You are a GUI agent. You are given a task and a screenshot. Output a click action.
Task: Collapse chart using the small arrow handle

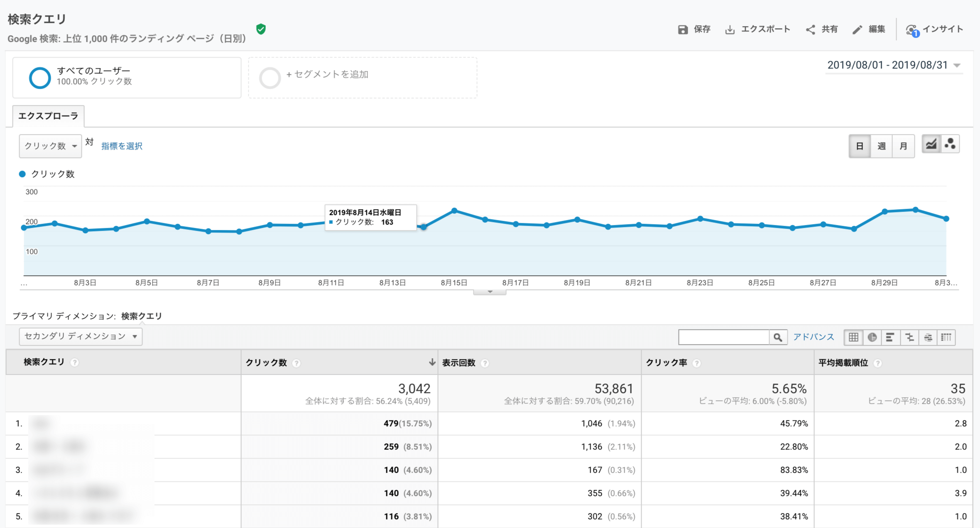[x=490, y=292]
